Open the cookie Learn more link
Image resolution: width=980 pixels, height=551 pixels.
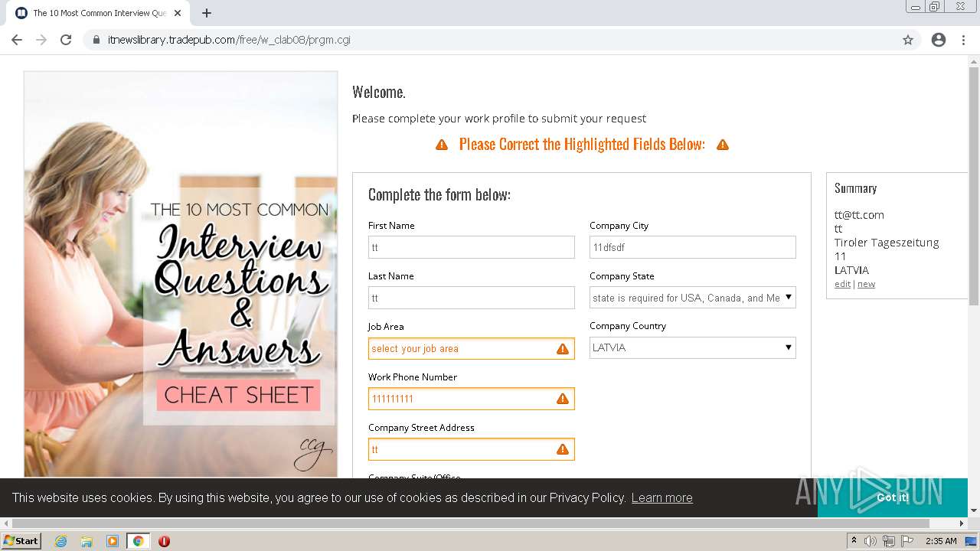(661, 497)
